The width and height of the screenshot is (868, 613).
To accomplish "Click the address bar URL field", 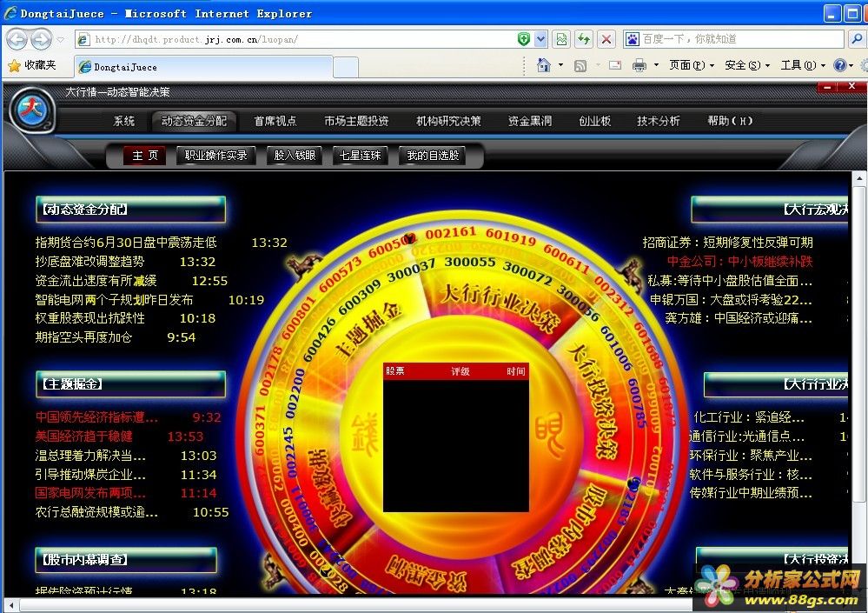I will pos(296,39).
